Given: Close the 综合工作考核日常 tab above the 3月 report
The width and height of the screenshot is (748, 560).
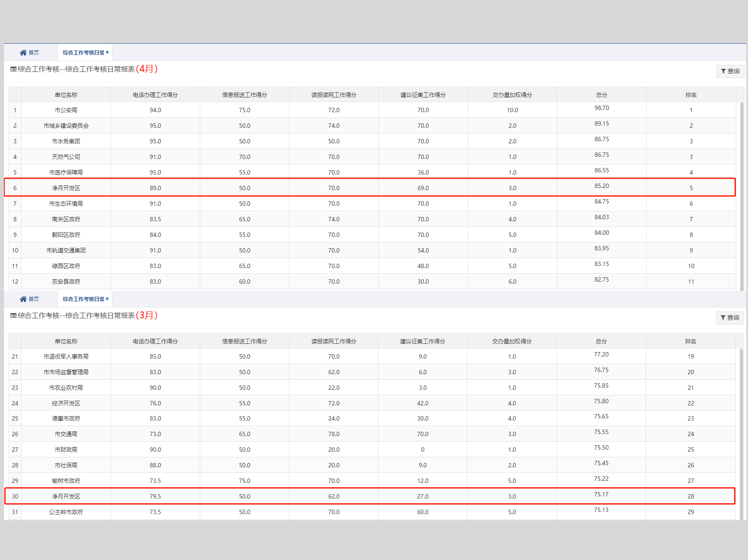Looking at the screenshot, I should 107,299.
